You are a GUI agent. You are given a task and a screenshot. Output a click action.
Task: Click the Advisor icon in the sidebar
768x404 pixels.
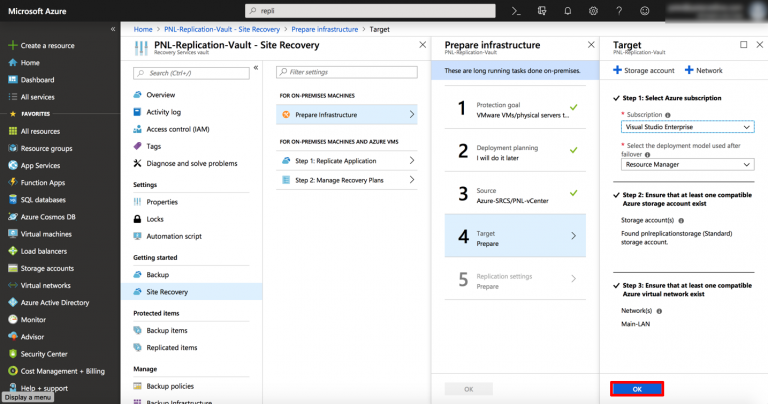tap(13, 337)
